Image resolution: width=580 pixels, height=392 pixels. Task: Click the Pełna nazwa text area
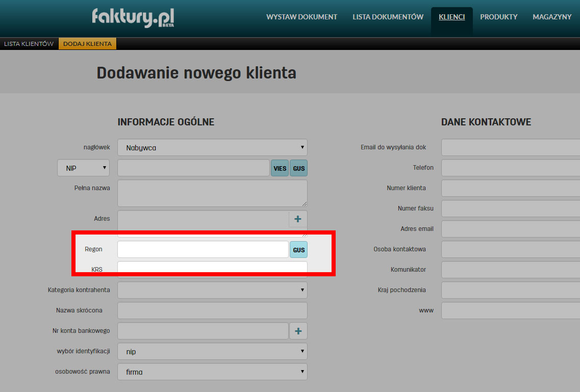pos(212,193)
